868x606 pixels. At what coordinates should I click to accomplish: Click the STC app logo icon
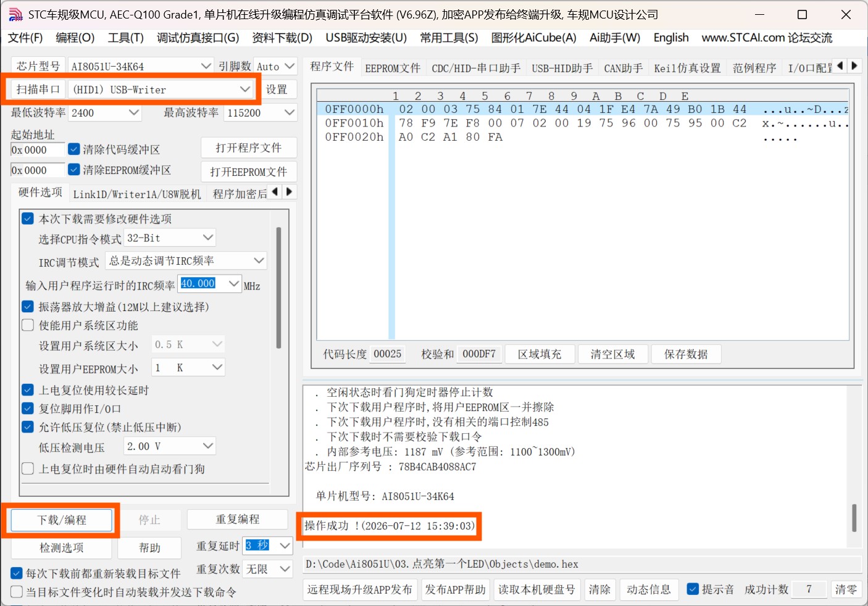[15, 14]
